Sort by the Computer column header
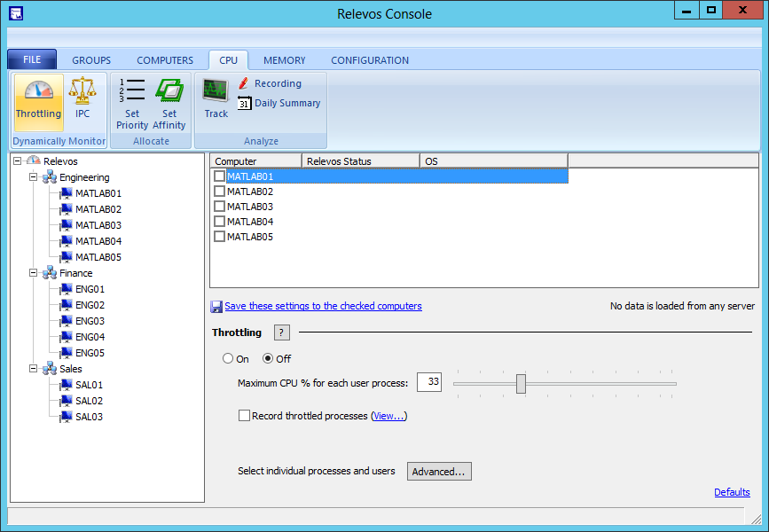The image size is (769, 532). click(256, 160)
